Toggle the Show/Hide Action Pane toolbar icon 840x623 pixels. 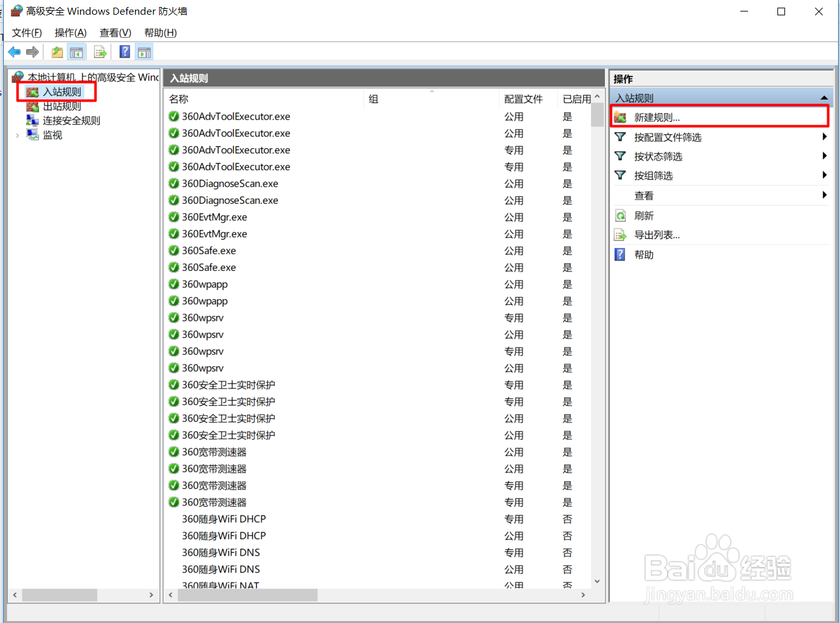144,52
